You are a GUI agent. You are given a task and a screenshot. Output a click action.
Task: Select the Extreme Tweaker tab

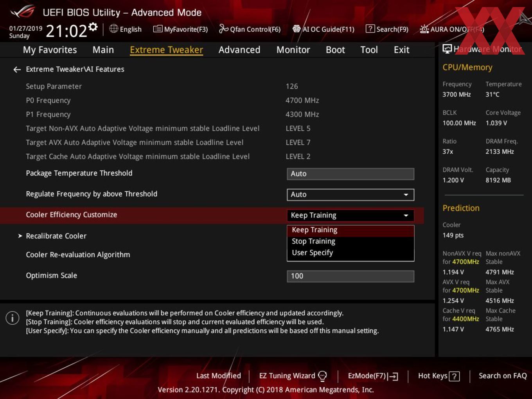[x=166, y=50]
